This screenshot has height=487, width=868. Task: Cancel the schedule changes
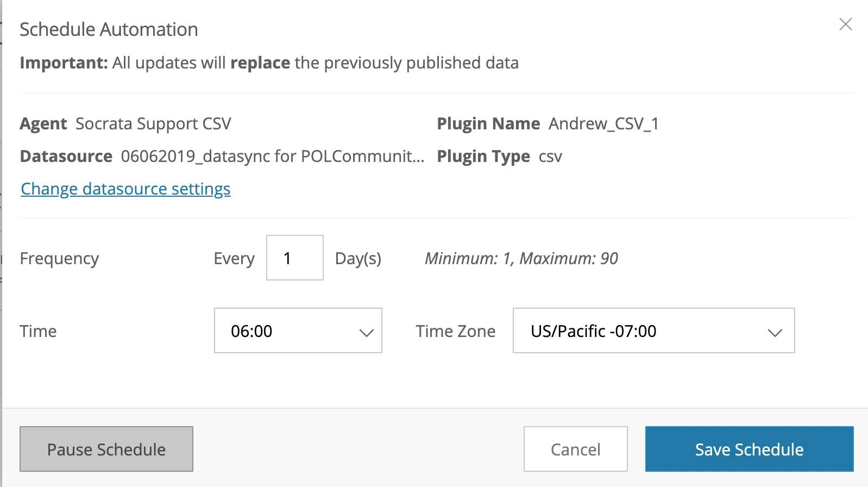(x=576, y=449)
